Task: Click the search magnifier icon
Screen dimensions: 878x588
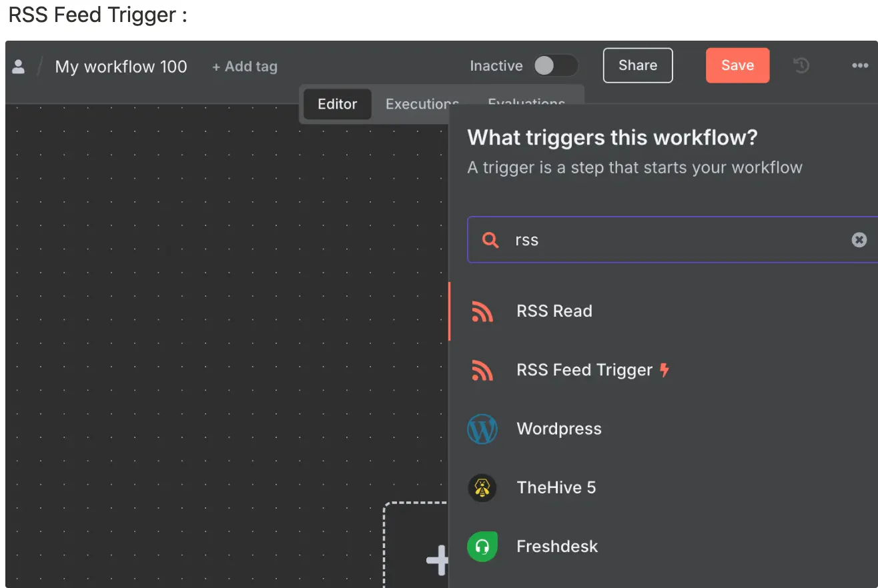Action: click(490, 240)
